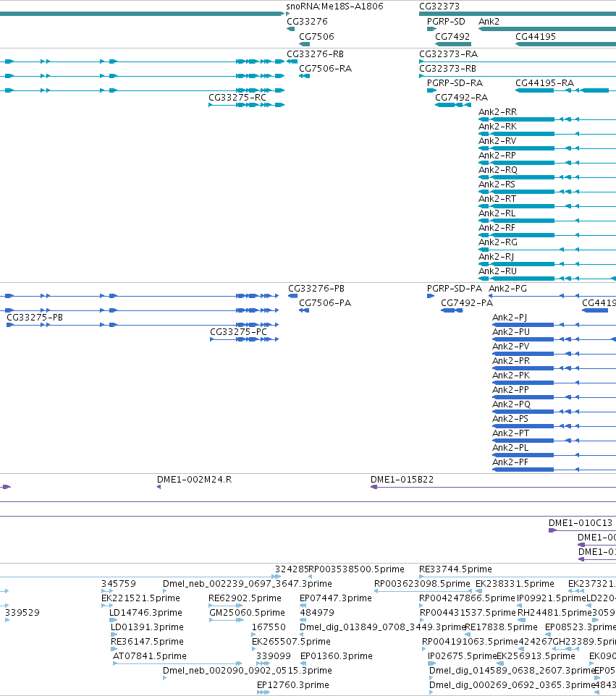This screenshot has width=616, height=696.
Task: Click the CG7506-RA transcript label
Action: point(325,69)
